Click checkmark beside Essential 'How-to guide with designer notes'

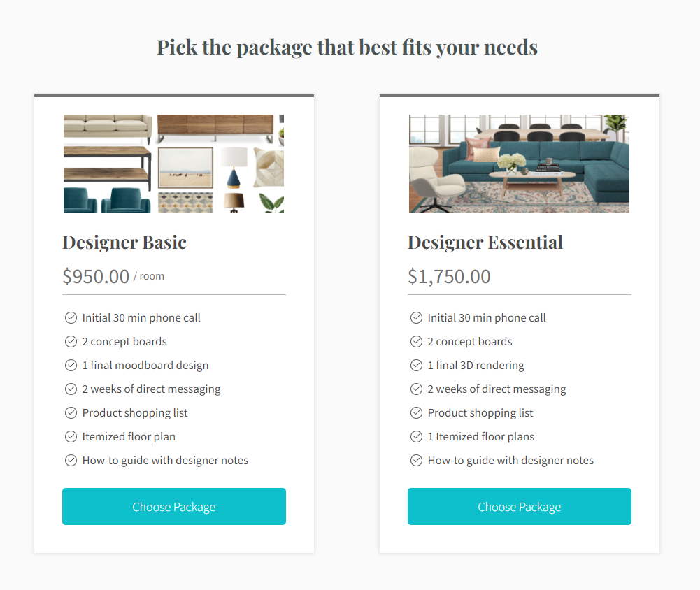click(416, 461)
